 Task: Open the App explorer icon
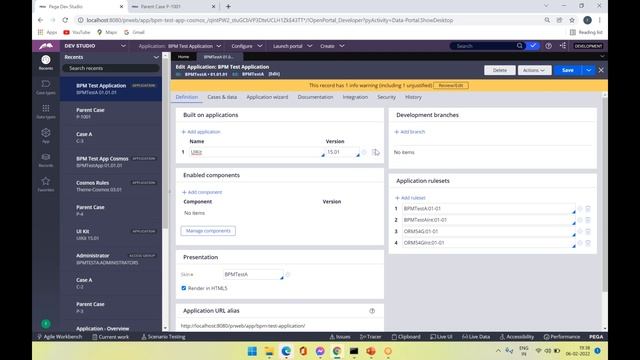coord(46,136)
